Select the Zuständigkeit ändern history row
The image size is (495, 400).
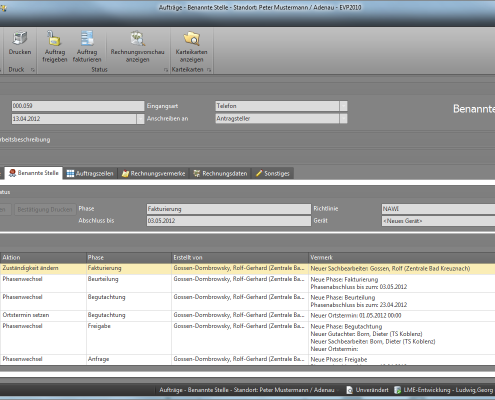point(247,269)
